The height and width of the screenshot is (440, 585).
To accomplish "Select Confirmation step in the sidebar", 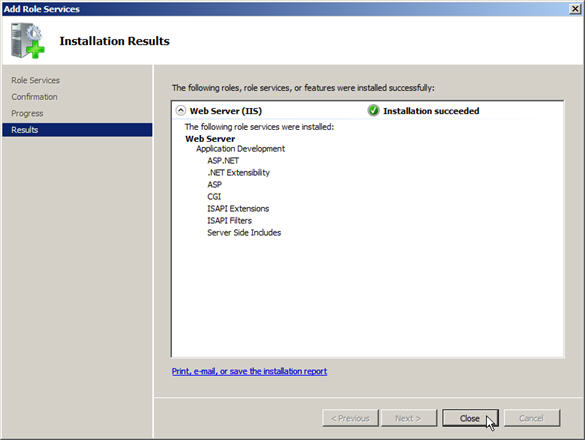I will 34,97.
